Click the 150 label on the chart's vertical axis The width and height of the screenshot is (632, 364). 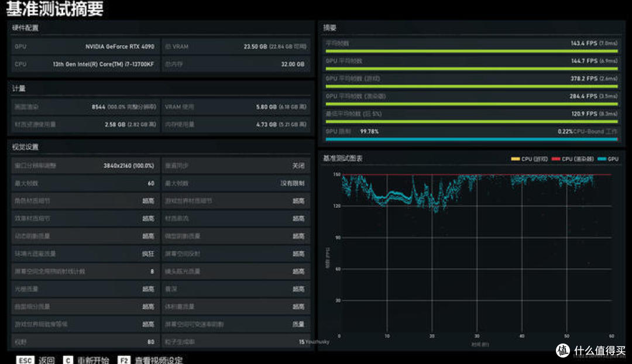[x=337, y=174]
